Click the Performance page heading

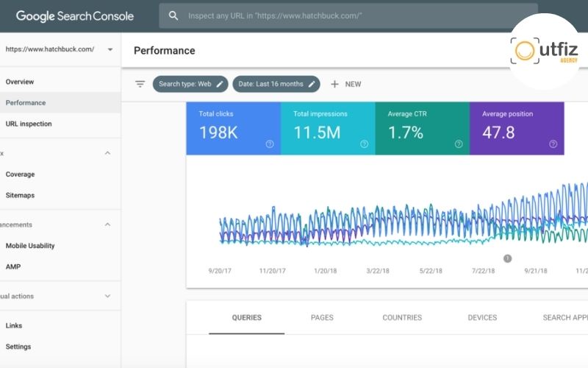tap(164, 51)
